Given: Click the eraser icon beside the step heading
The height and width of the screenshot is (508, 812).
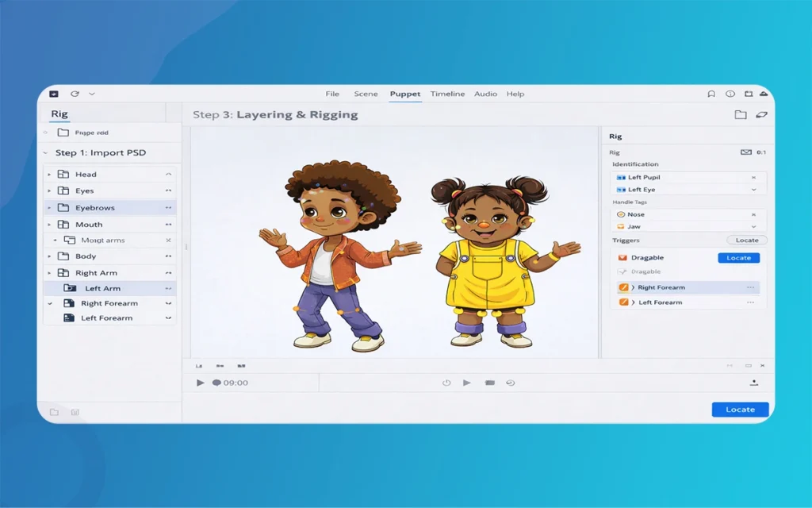Looking at the screenshot, I should pos(761,115).
